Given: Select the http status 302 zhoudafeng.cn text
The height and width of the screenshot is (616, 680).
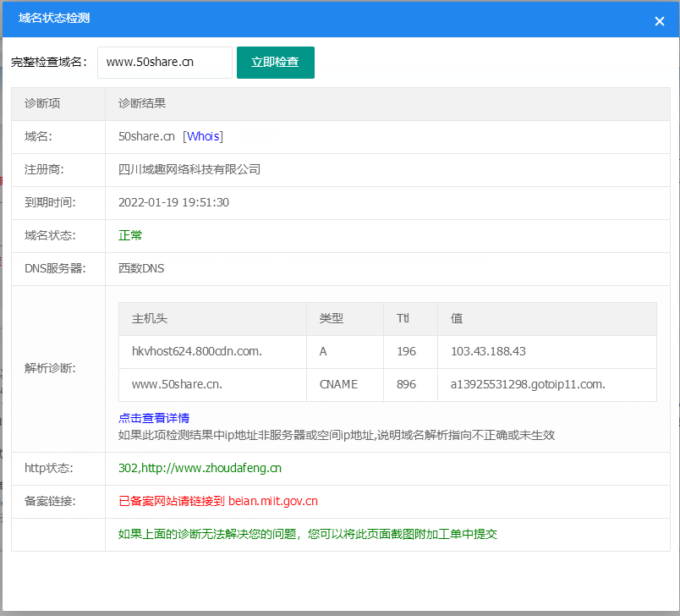Looking at the screenshot, I should (x=200, y=469).
